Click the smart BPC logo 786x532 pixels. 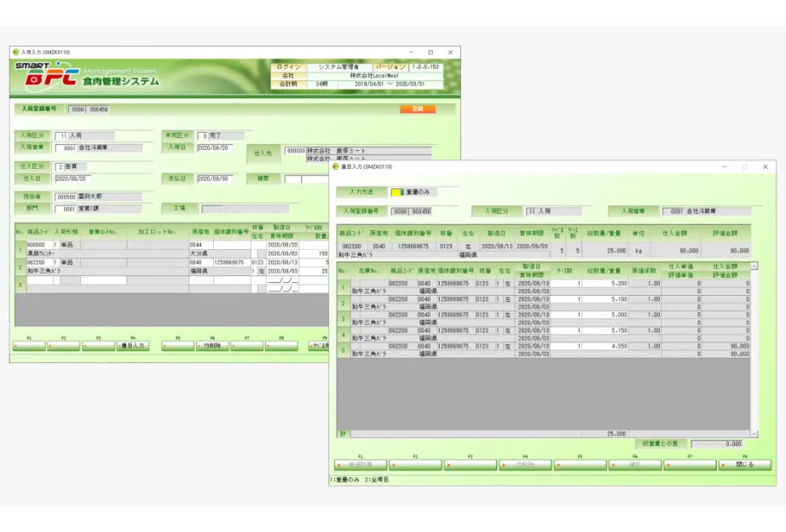(x=46, y=76)
